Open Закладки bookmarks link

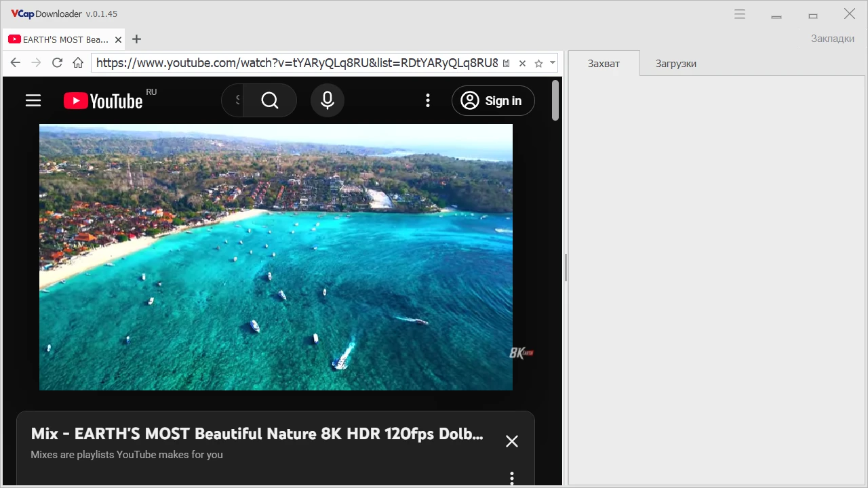click(832, 39)
